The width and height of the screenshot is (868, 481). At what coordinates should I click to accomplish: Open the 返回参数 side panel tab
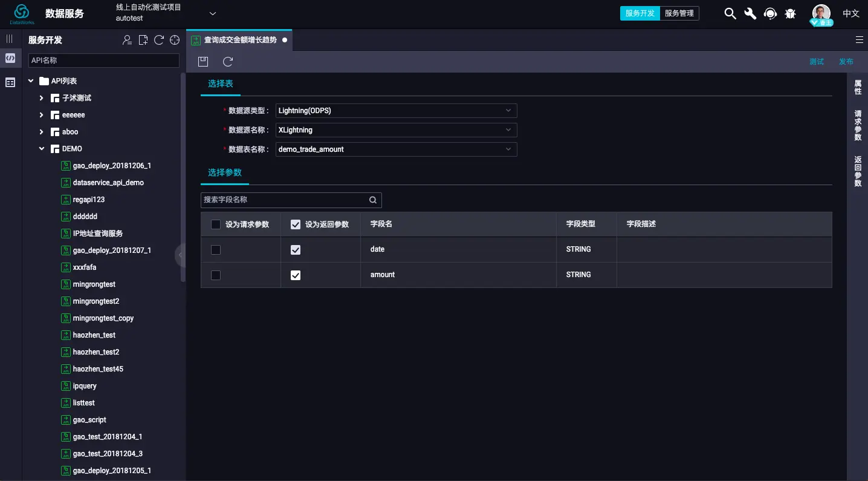[x=858, y=172]
